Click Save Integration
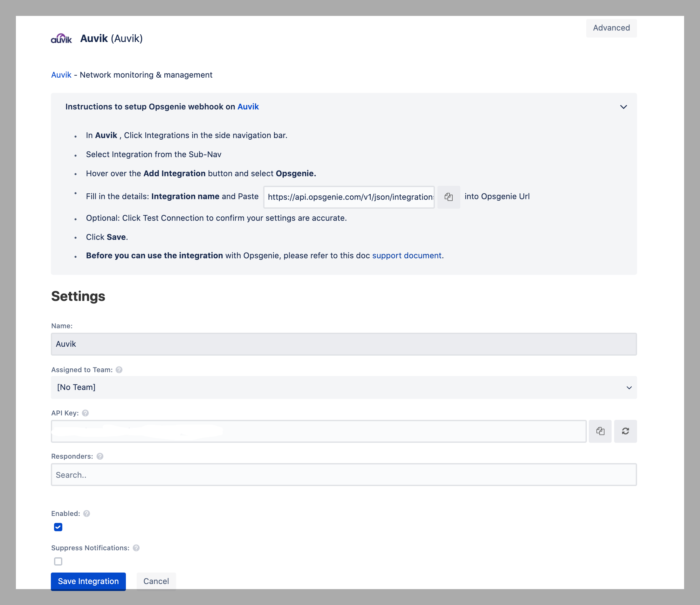The width and height of the screenshot is (700, 605). click(88, 581)
